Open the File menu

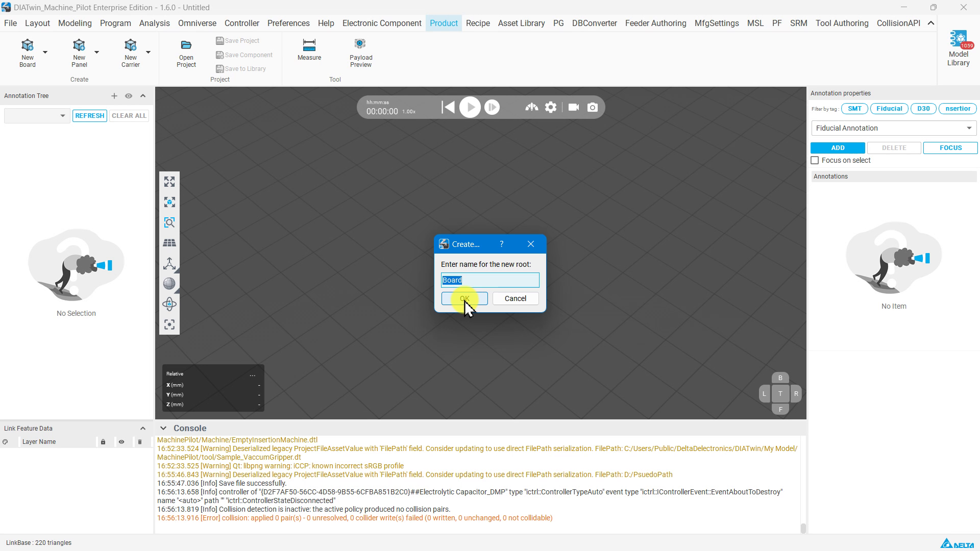pyautogui.click(x=10, y=23)
